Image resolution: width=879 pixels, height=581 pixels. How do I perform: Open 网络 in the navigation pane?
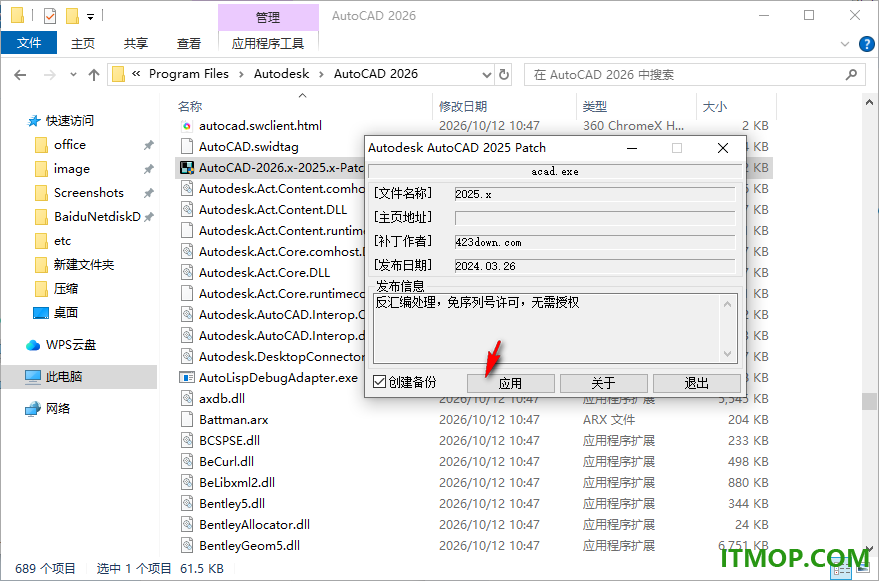tap(58, 409)
